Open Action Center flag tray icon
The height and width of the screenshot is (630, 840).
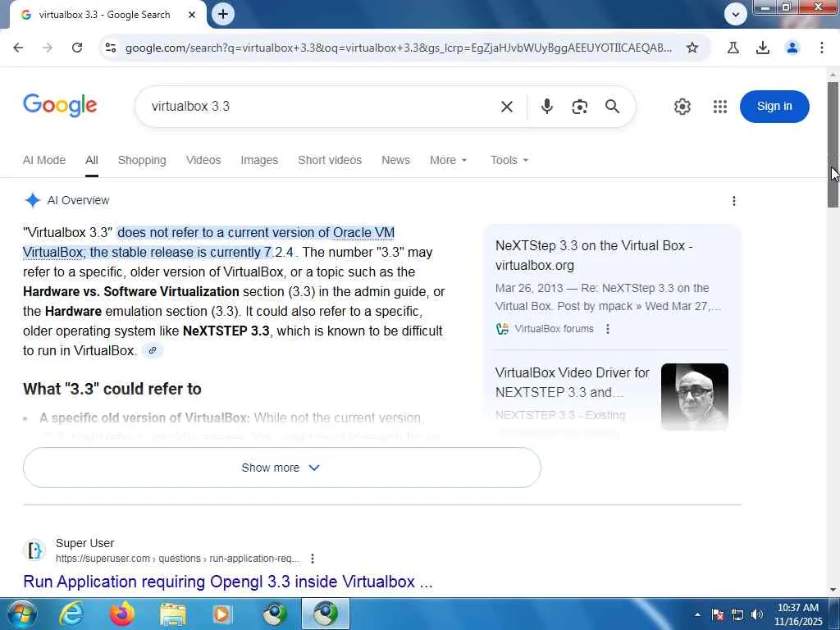click(x=718, y=614)
